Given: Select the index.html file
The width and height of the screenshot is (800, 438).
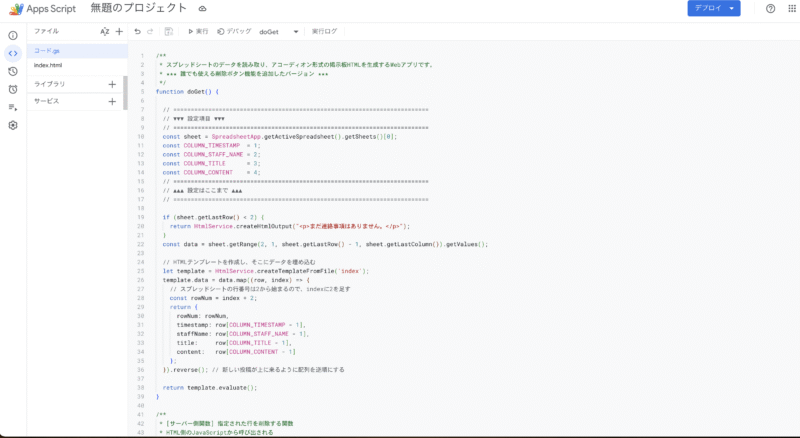Looking at the screenshot, I should pyautogui.click(x=48, y=65).
